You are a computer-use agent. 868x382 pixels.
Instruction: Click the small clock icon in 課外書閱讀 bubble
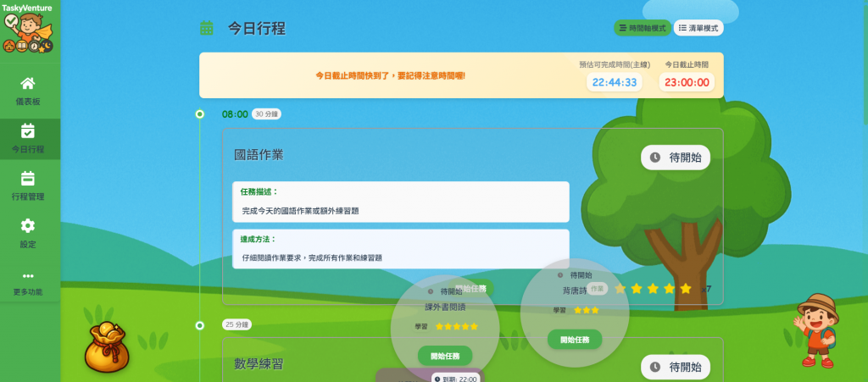pos(431,291)
